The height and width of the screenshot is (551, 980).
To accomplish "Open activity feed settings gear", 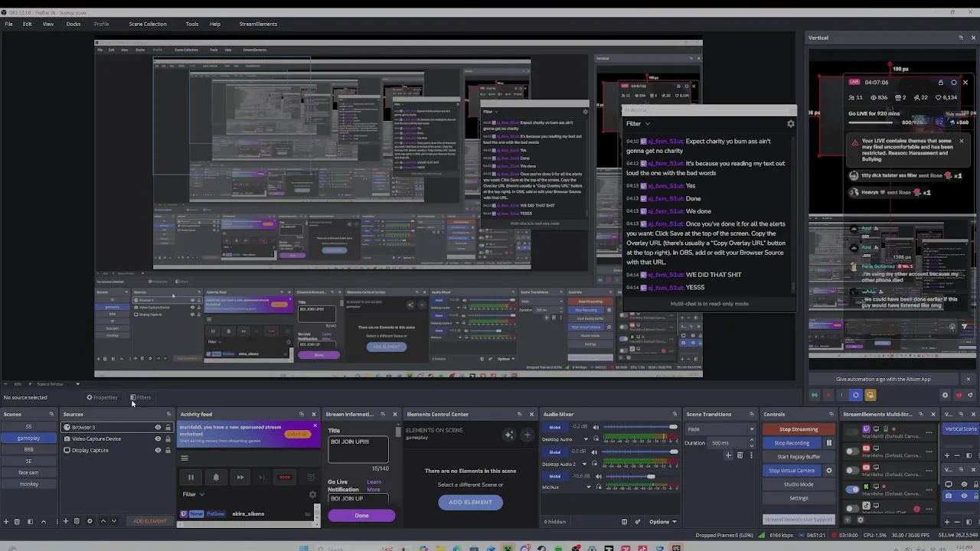I will point(312,494).
